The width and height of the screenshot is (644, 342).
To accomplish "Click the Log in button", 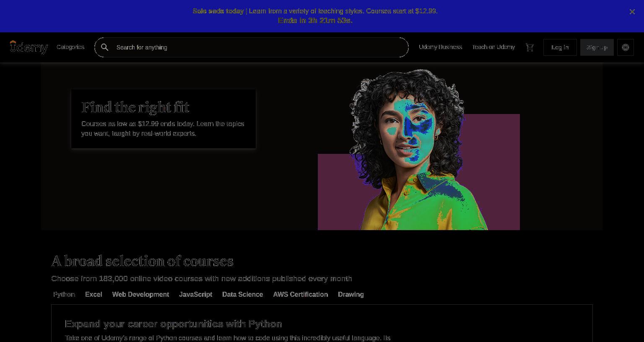I will click(560, 47).
